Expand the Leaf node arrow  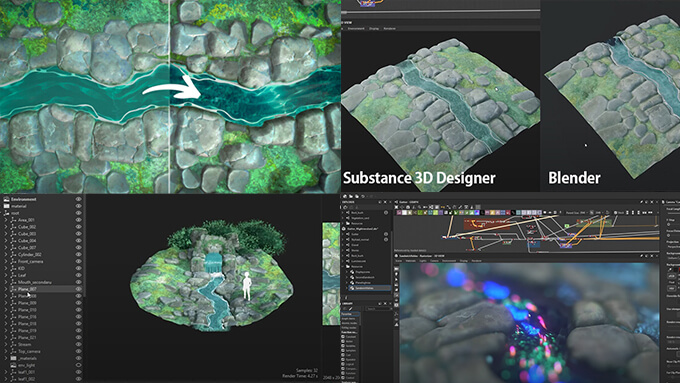click(6, 275)
